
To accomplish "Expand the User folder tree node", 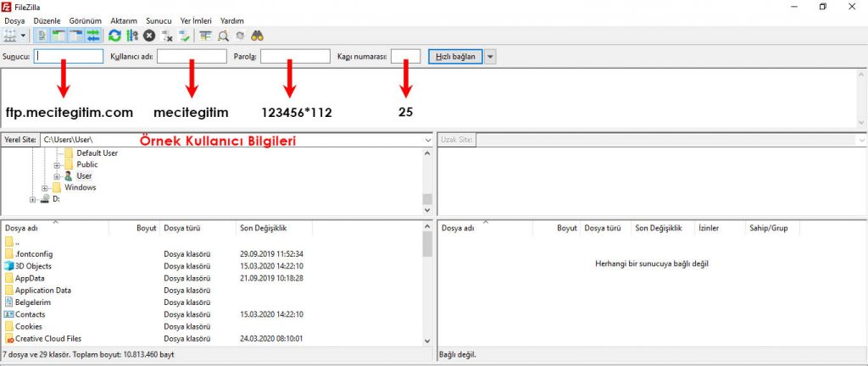I will (x=57, y=176).
